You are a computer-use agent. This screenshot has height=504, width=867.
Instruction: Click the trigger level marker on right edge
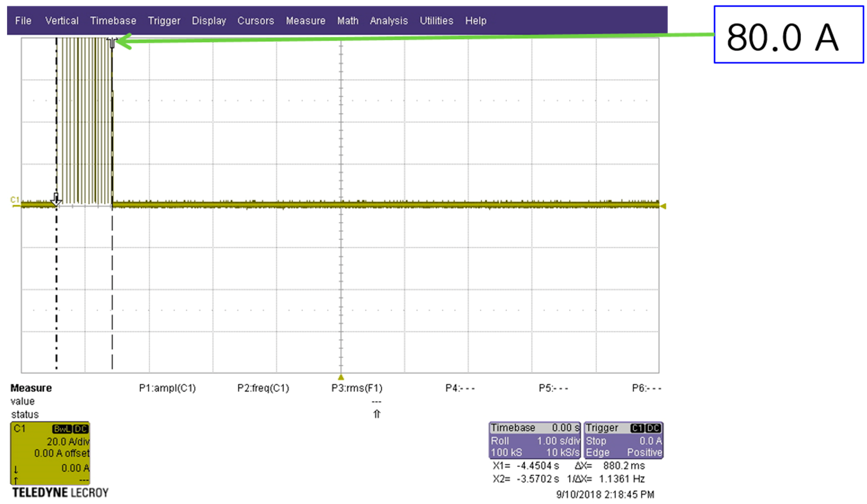coord(663,206)
